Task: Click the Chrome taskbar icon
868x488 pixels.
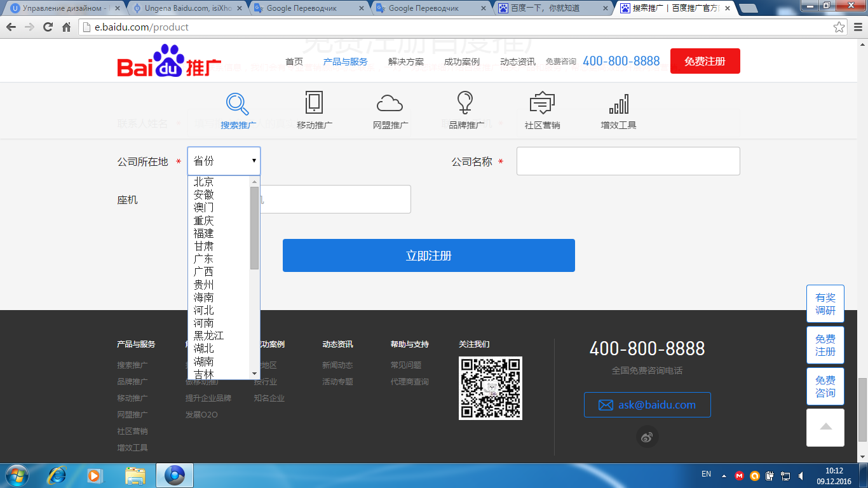Action: (x=174, y=475)
